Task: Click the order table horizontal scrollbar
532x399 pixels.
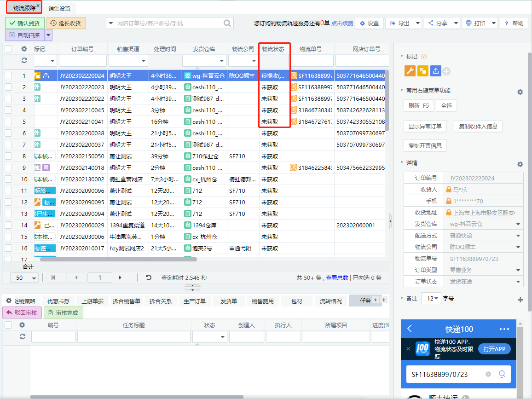Action: pos(118,259)
